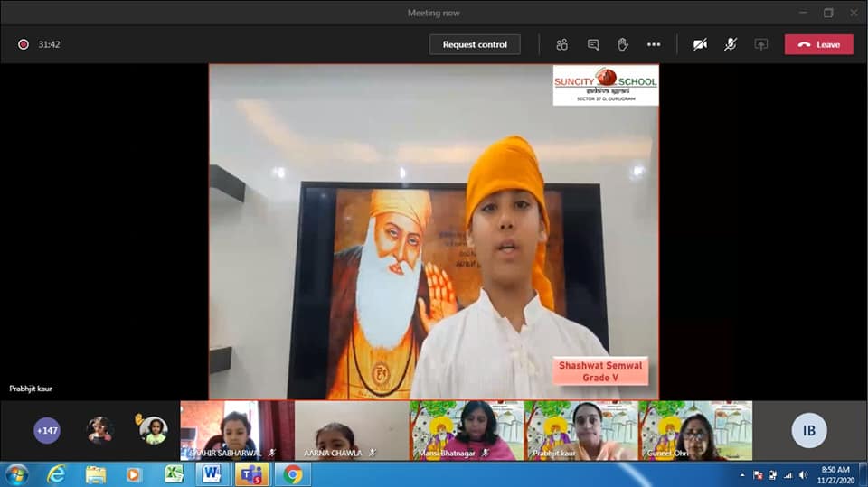Viewport: 868px width, 487px height.
Task: Toggle the microphone mute icon
Action: (731, 44)
